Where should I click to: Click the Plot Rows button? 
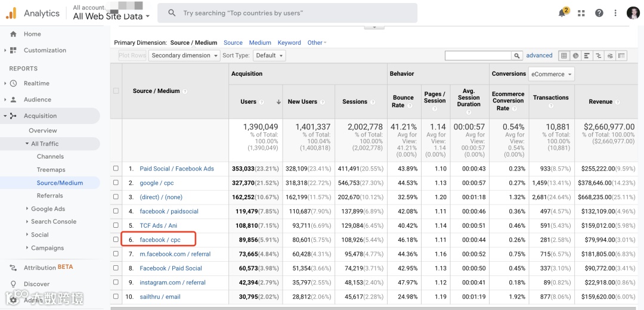click(132, 55)
